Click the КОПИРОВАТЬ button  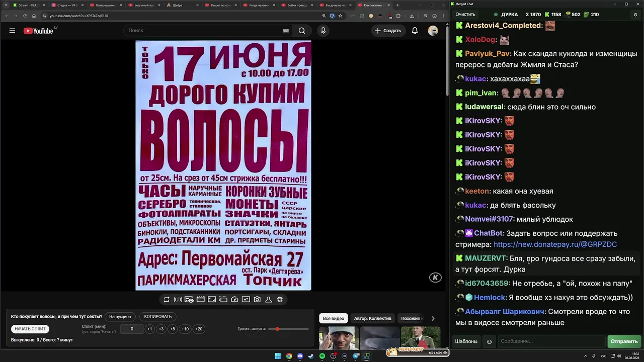(x=158, y=317)
